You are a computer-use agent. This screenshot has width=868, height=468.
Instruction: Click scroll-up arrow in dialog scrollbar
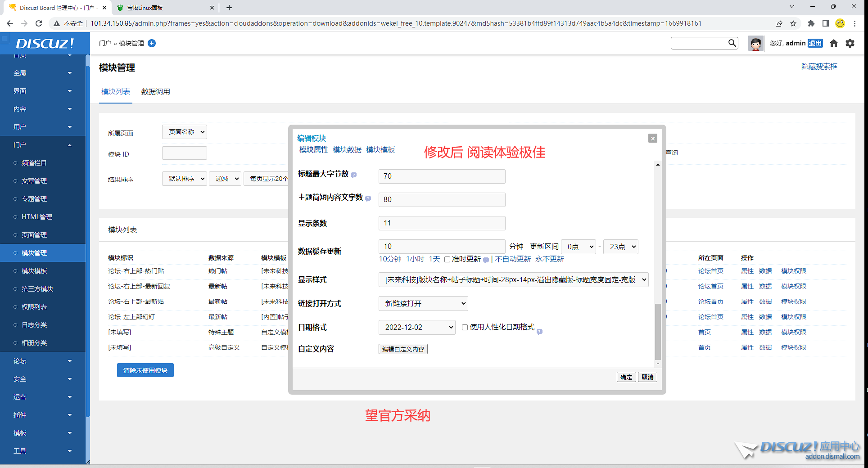click(658, 165)
